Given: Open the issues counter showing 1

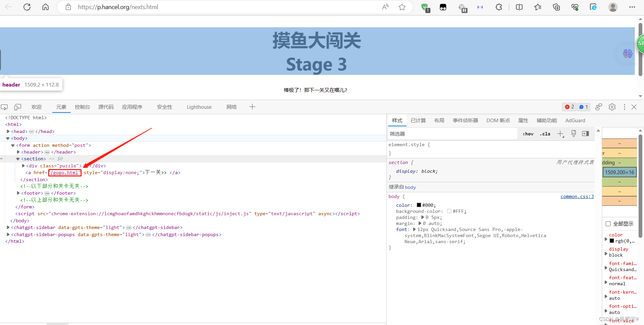Looking at the screenshot, I should click(584, 107).
